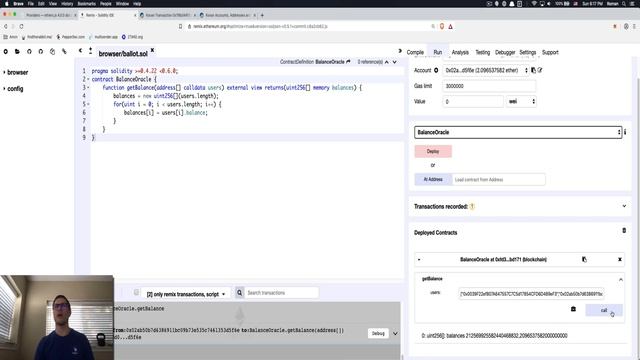The height and width of the screenshot is (360, 640).
Task: Open a new browser tab with the plus button
Action: [x=262, y=15]
